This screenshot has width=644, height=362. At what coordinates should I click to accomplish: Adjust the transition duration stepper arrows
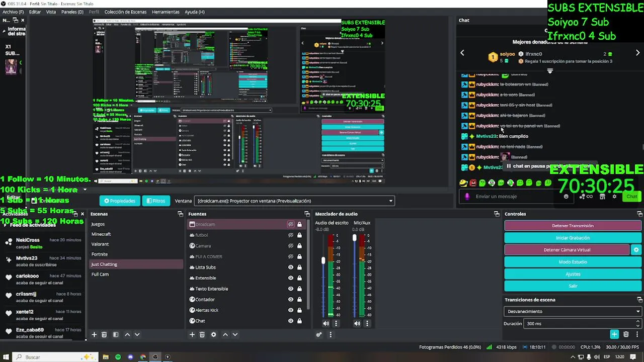(638, 323)
